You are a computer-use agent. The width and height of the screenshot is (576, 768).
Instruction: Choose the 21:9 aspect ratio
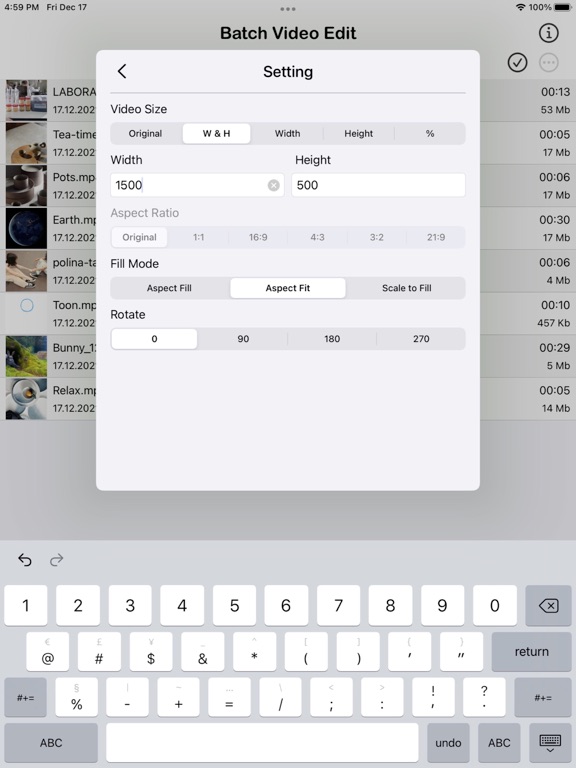436,237
